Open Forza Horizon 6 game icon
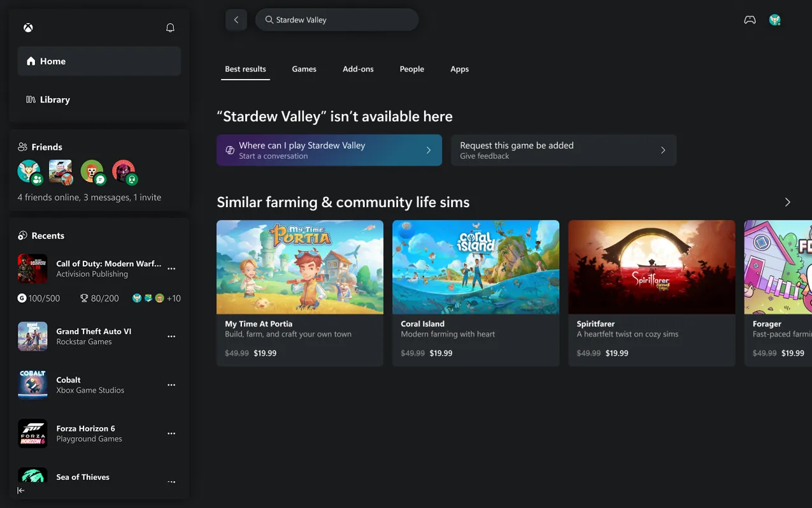This screenshot has height=508, width=812. [x=32, y=433]
